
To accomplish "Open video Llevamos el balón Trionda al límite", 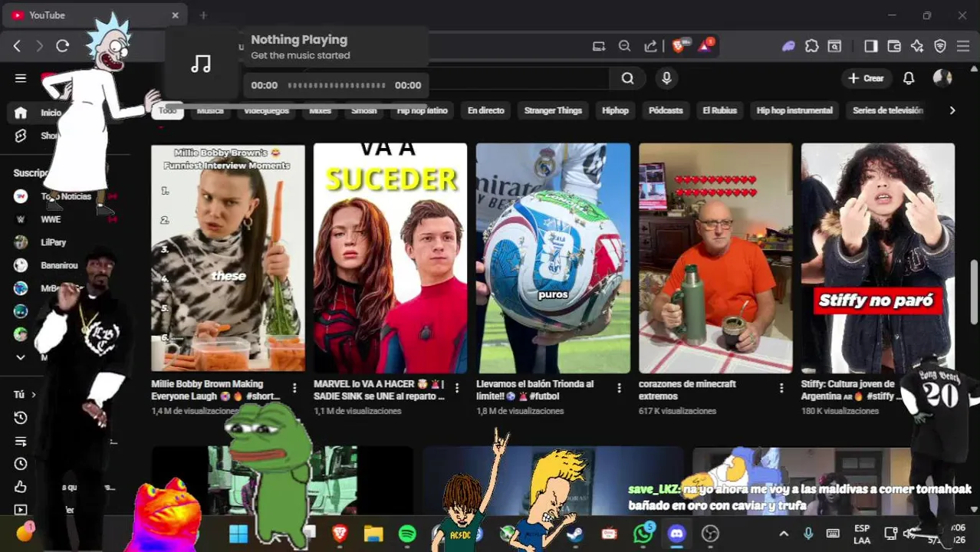I will tap(534, 389).
